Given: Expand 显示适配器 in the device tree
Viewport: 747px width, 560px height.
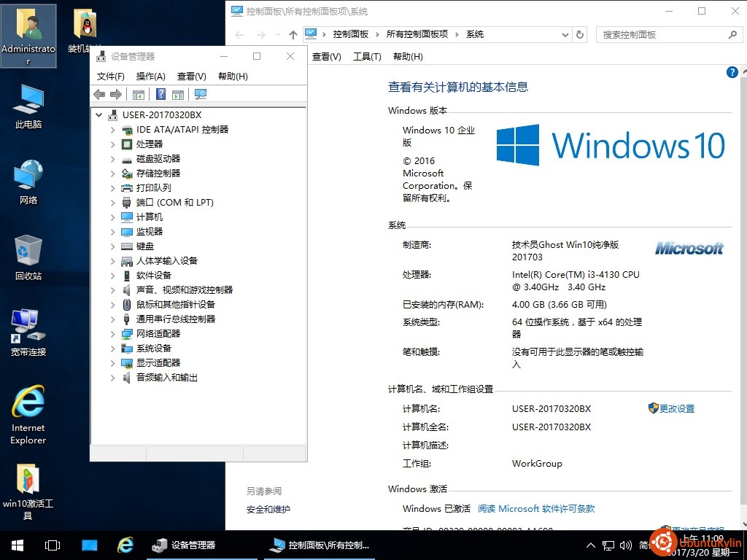Looking at the screenshot, I should [113, 363].
